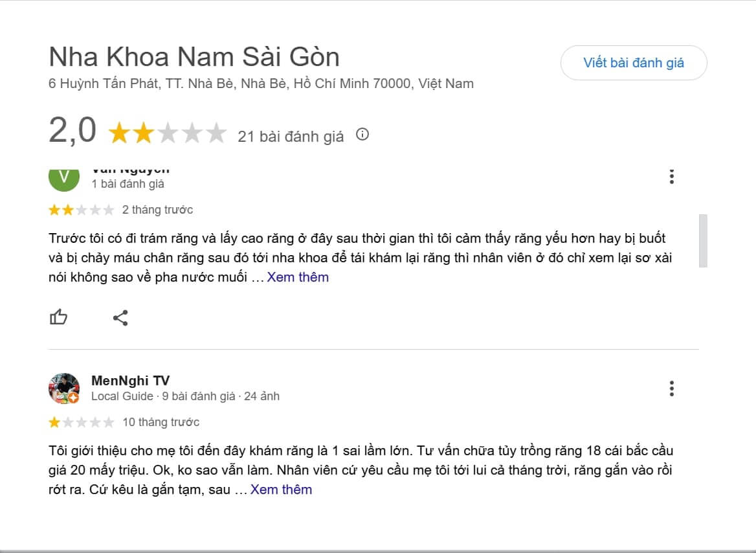Click the first star of the overall rating
The width and height of the screenshot is (756, 553).
[119, 133]
